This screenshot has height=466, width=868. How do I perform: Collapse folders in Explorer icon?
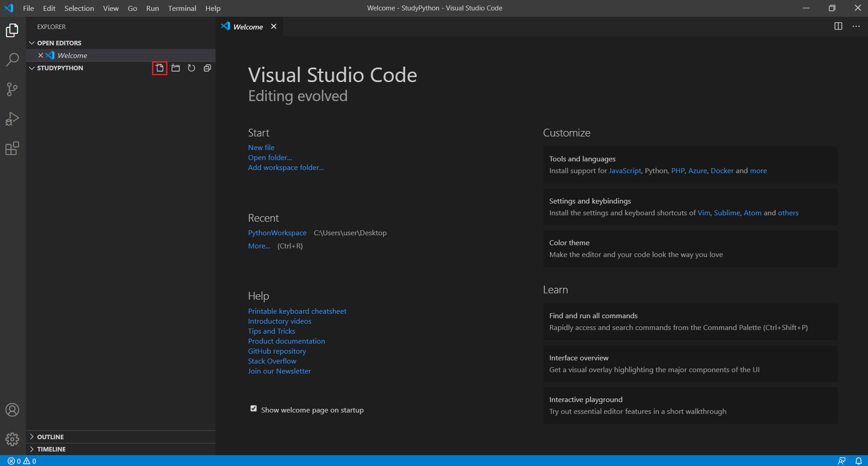tap(207, 68)
